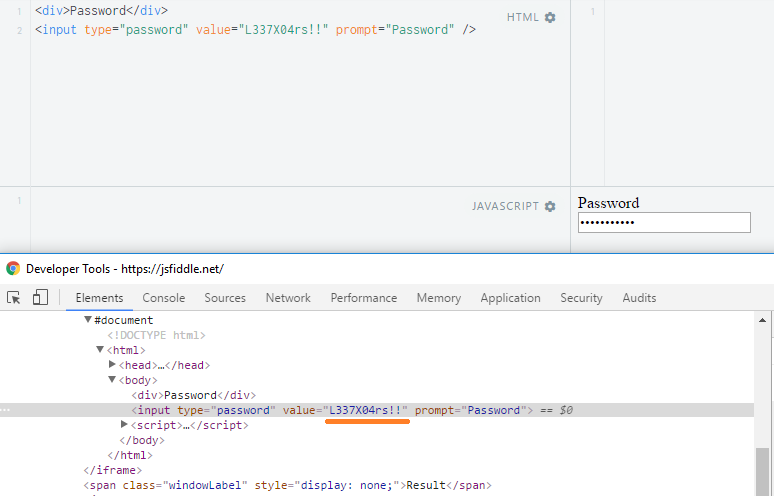Image resolution: width=774 pixels, height=496 pixels.
Task: Click the Password label in result pane
Action: [x=608, y=203]
